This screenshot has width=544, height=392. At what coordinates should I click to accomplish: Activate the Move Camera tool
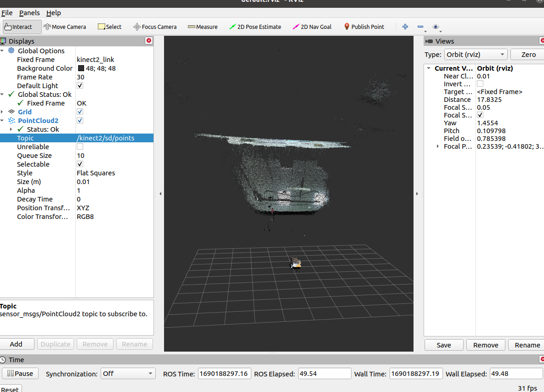(65, 27)
